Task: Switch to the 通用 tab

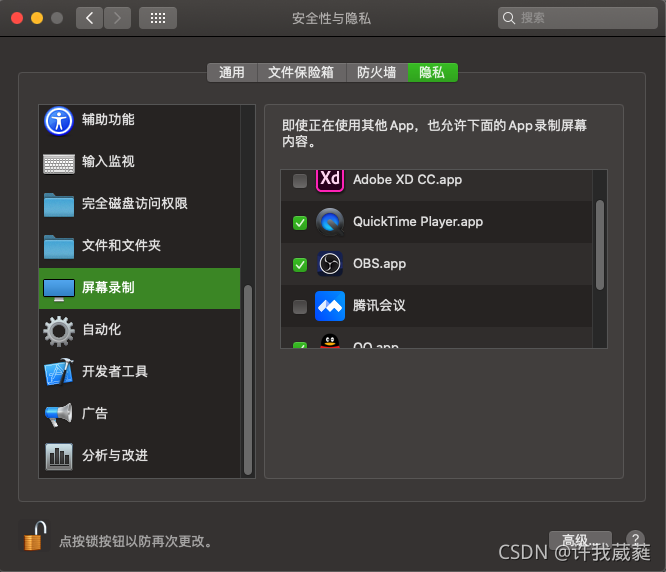Action: tap(232, 72)
